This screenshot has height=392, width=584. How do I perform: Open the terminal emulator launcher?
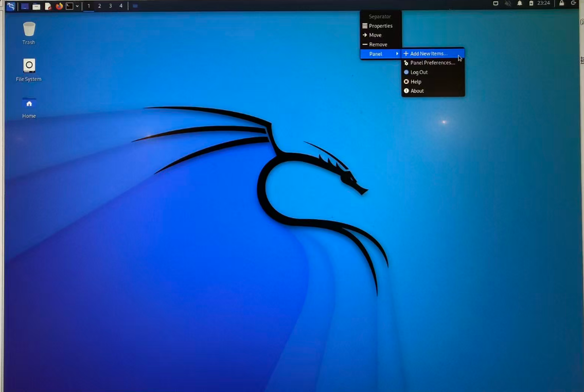point(69,6)
